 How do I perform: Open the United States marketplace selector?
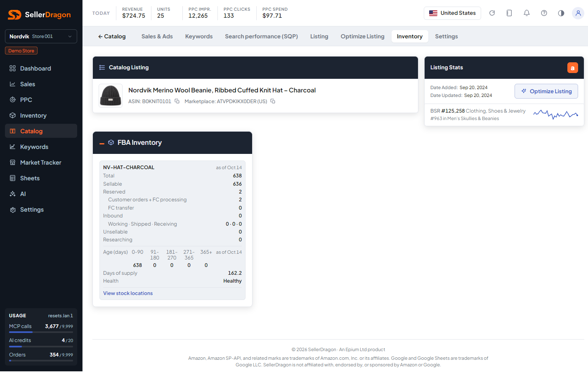(452, 13)
